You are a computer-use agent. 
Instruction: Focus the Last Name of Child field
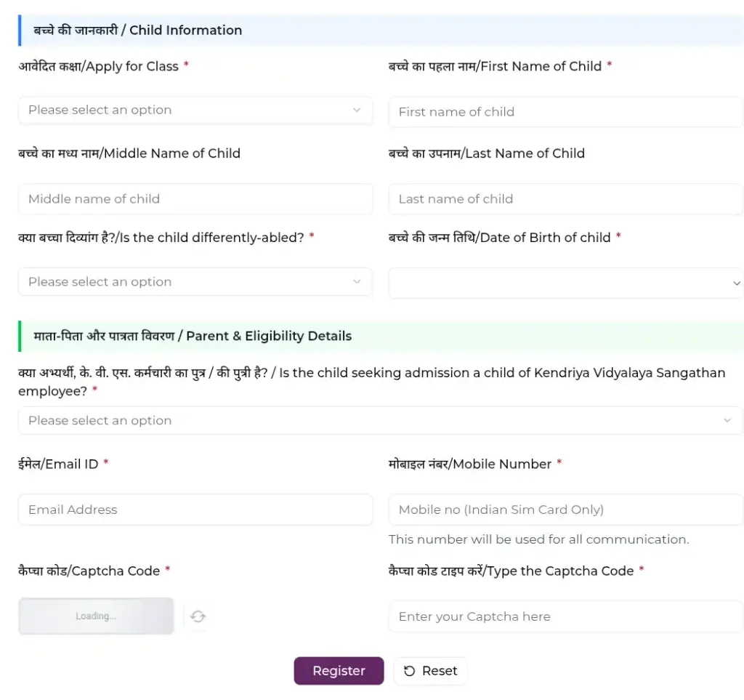point(565,199)
